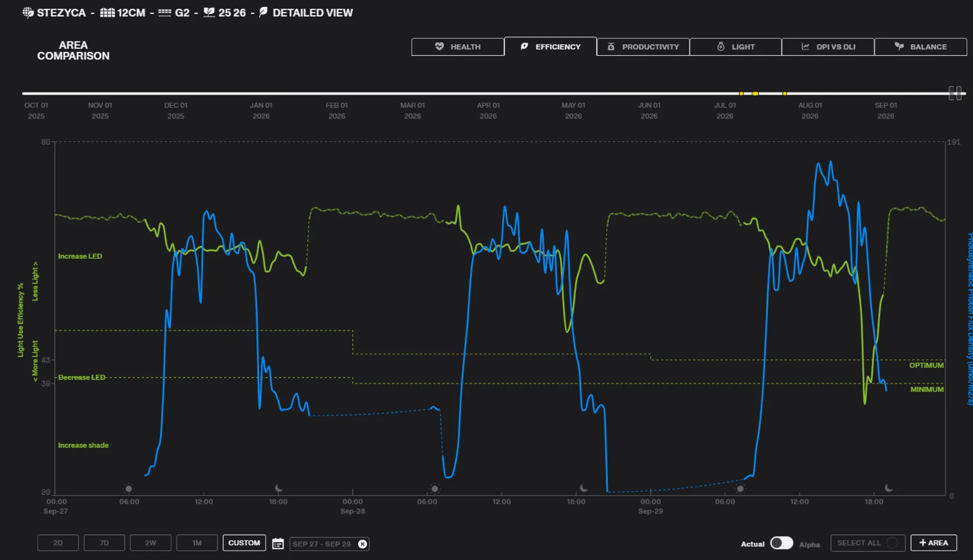Click the sun icon at 06:00 Sep-27

point(129,489)
